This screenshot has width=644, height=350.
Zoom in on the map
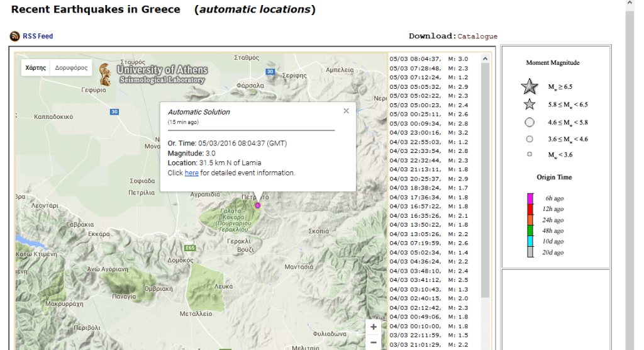[x=374, y=327]
